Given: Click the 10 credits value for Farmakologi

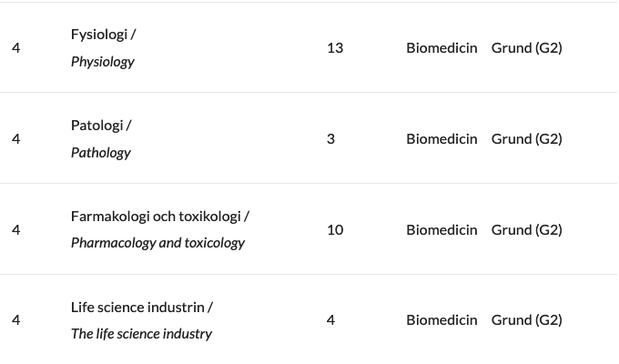Looking at the screenshot, I should point(335,229).
